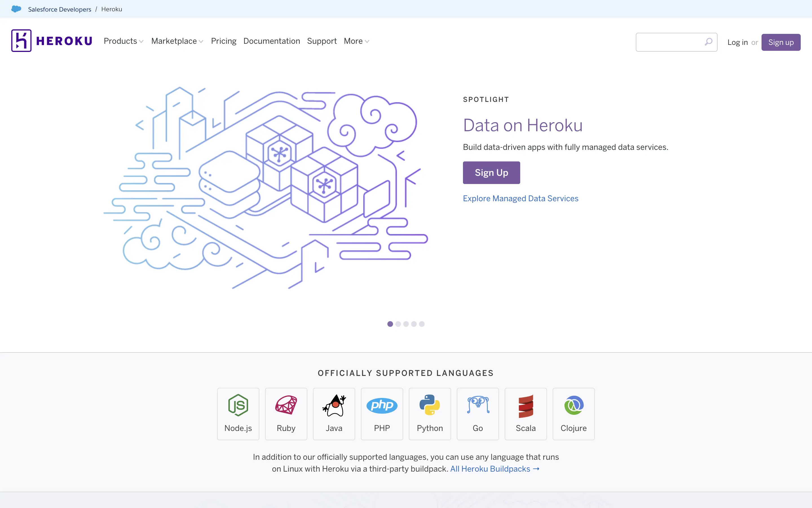Open the Node.js language card
The width and height of the screenshot is (812, 508).
[x=238, y=413]
